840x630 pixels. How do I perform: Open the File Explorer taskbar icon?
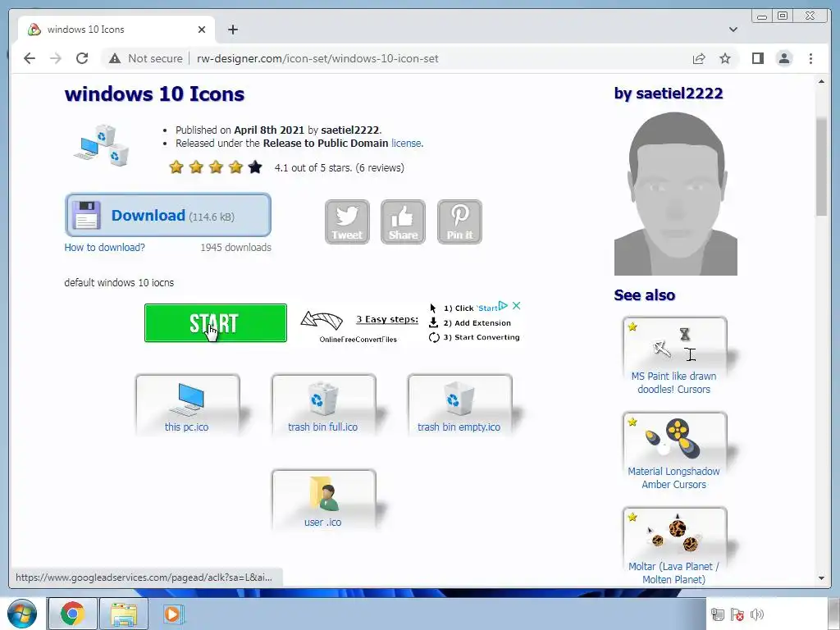point(123,614)
